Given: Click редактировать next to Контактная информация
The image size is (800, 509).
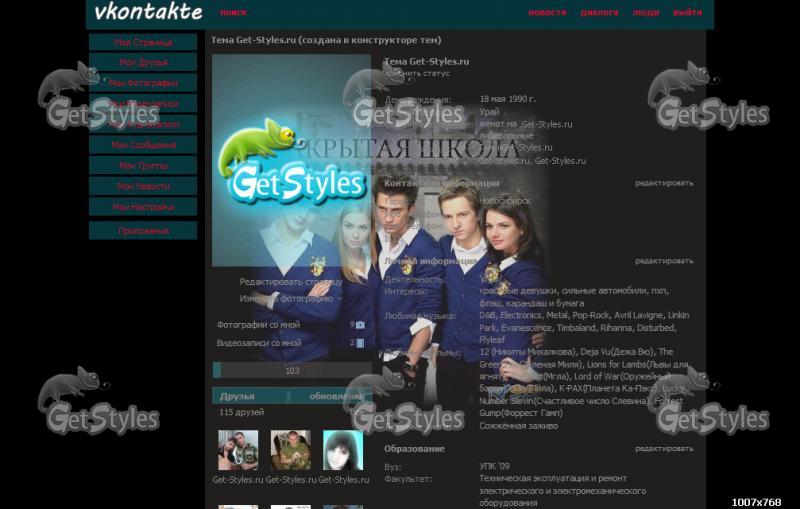Looking at the screenshot, I should click(664, 183).
